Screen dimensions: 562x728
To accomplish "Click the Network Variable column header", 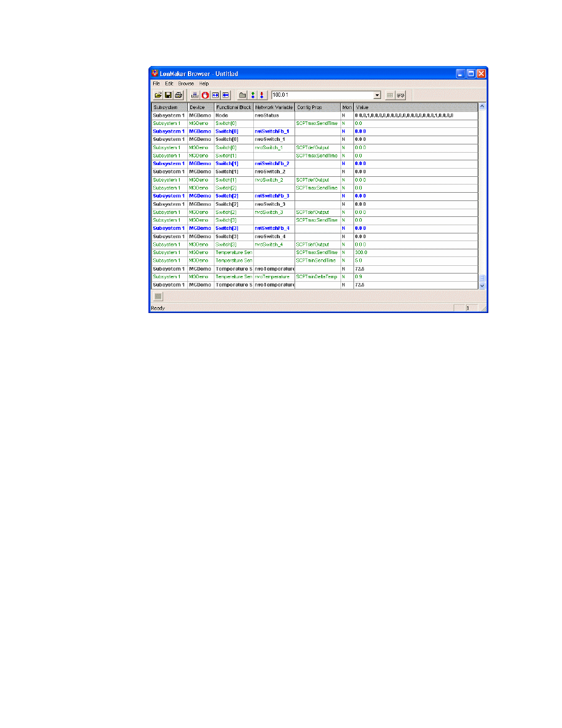I will tap(274, 107).
